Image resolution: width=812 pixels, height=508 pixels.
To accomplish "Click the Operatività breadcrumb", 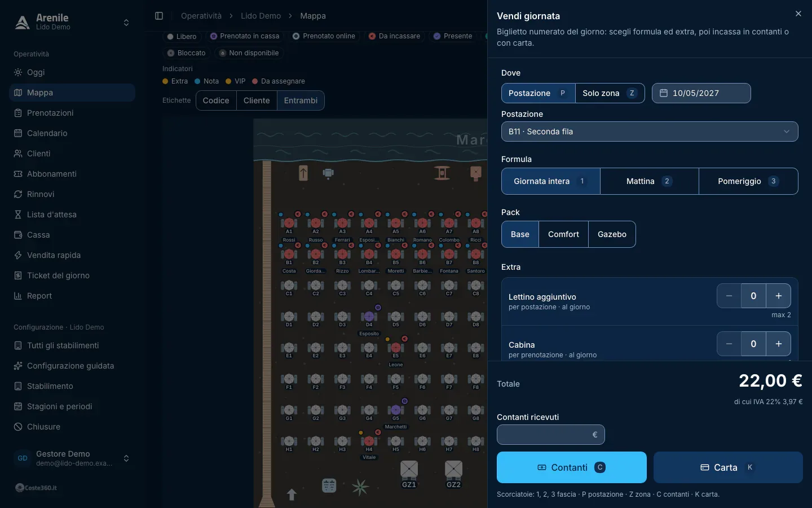I will pyautogui.click(x=201, y=16).
